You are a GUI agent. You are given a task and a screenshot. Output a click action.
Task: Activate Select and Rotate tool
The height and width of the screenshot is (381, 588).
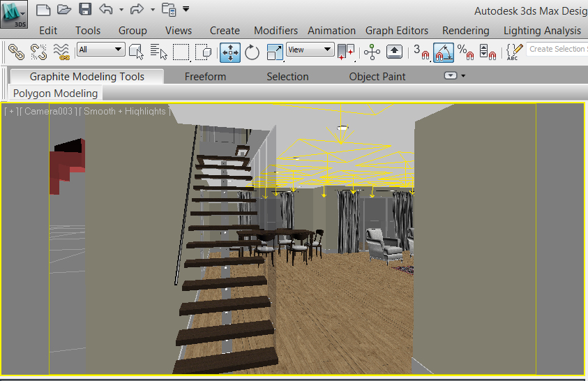[252, 52]
